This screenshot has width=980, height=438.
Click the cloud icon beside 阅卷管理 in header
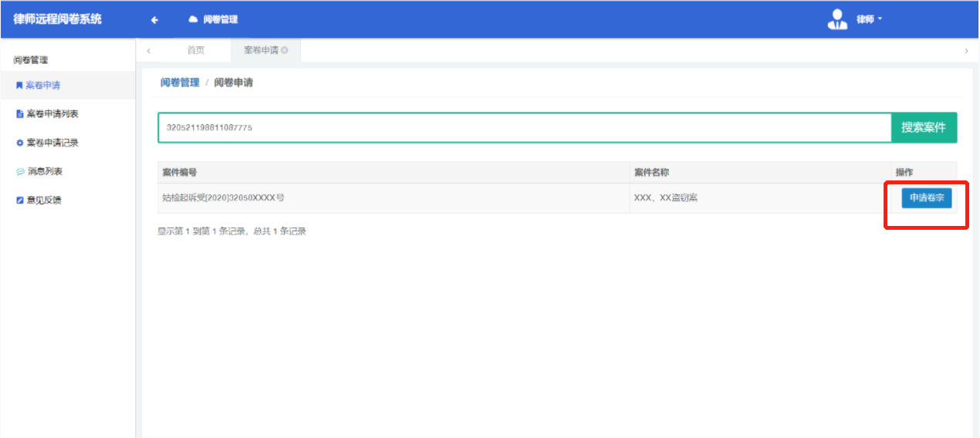194,20
